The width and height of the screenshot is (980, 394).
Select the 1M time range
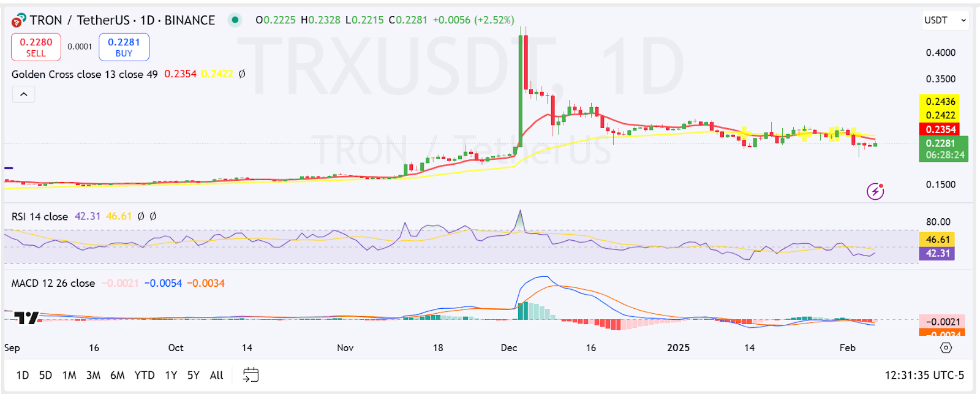click(x=69, y=375)
